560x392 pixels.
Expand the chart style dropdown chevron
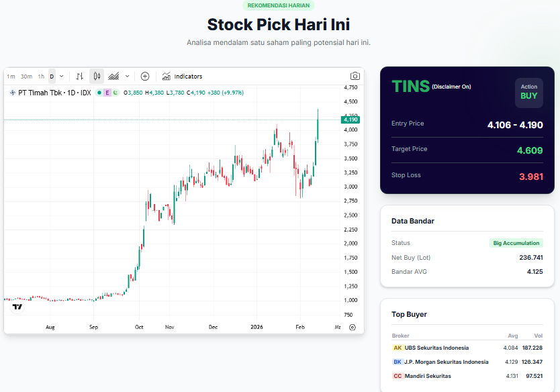click(x=128, y=77)
